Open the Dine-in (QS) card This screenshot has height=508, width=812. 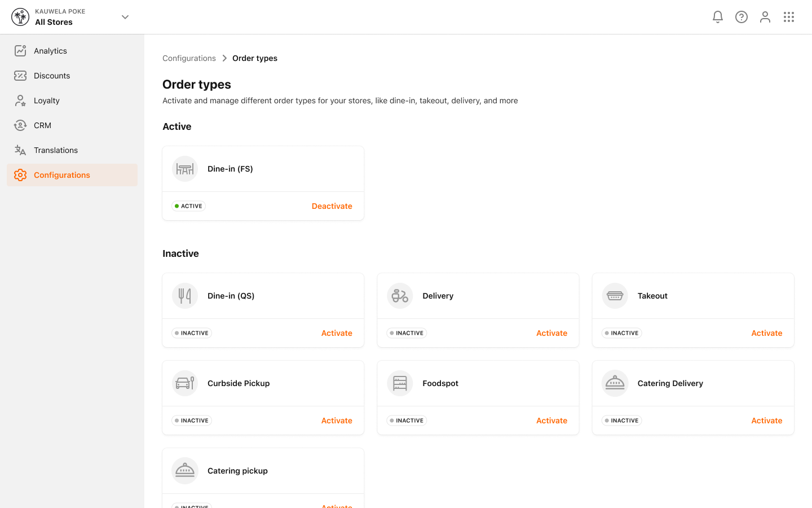[x=263, y=295]
